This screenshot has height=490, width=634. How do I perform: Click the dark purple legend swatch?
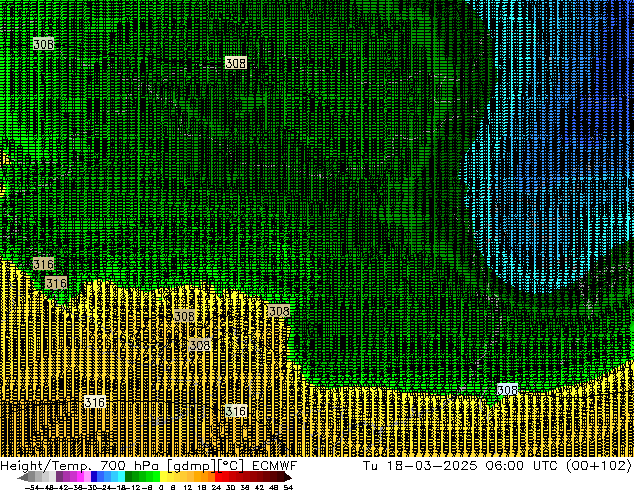59,477
